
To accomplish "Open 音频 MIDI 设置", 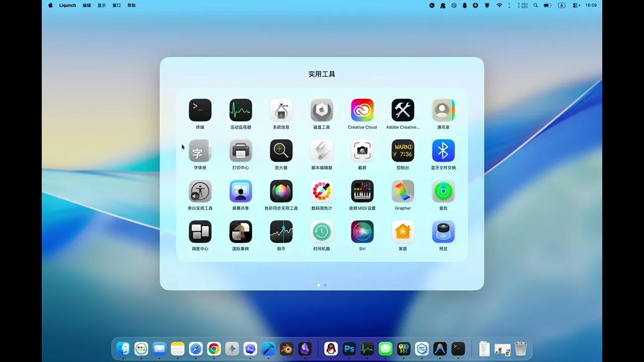I will click(362, 191).
